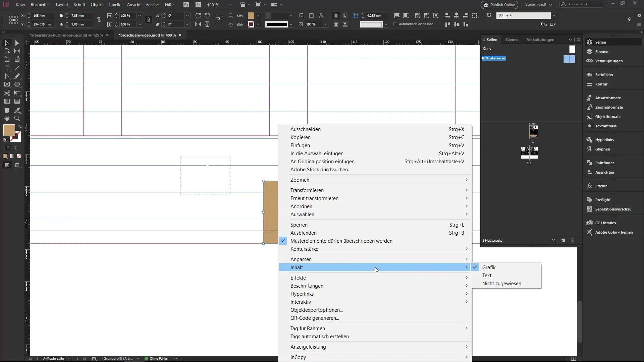The height and width of the screenshot is (362, 644).
Task: Open Adobe Stock St icon
Action: 198,5
